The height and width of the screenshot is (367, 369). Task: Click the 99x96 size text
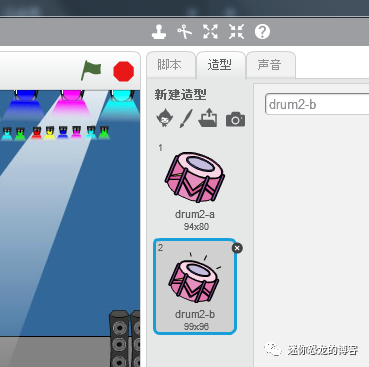click(196, 326)
